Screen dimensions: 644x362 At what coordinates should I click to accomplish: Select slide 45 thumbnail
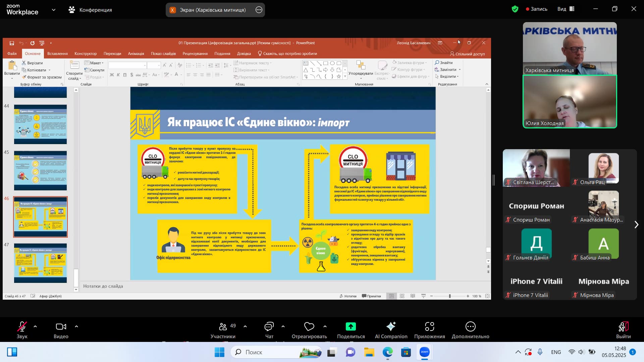click(40, 171)
